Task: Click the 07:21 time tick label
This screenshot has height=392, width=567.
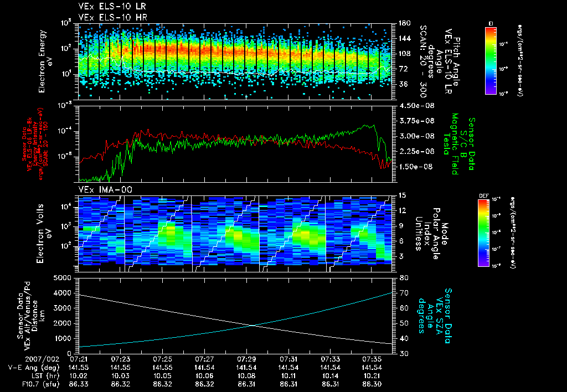Action: click(78, 359)
